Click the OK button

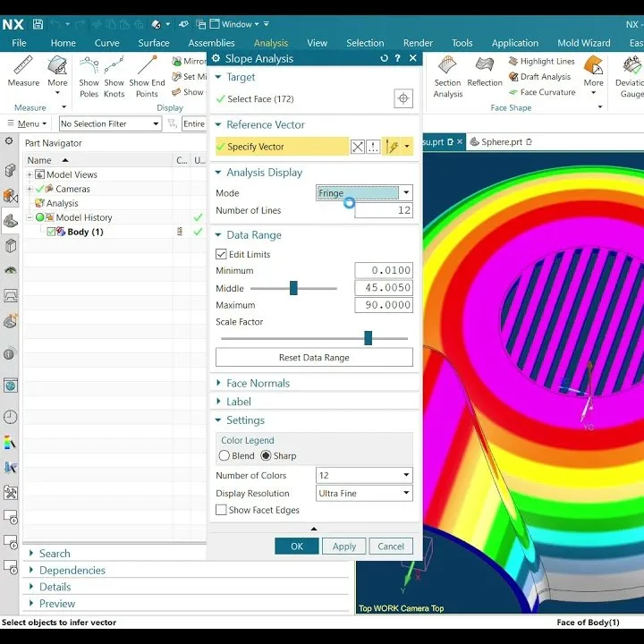click(297, 547)
